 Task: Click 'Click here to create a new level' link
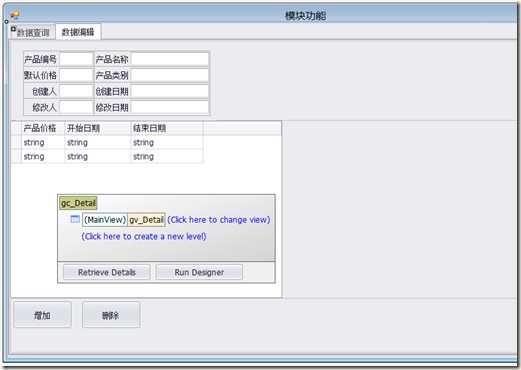coord(144,236)
